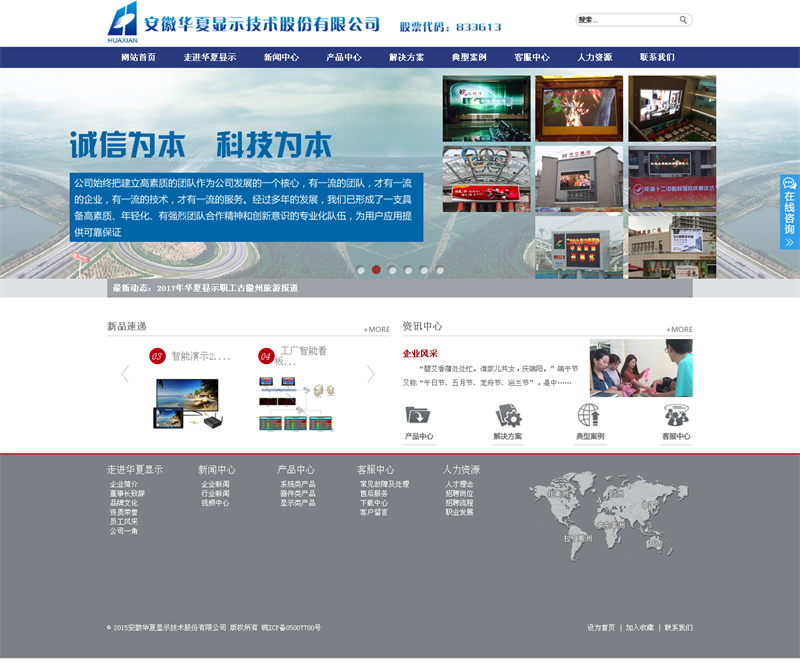This screenshot has height=667, width=800.
Task: Open footer link 品牌文化
Action: click(x=123, y=503)
